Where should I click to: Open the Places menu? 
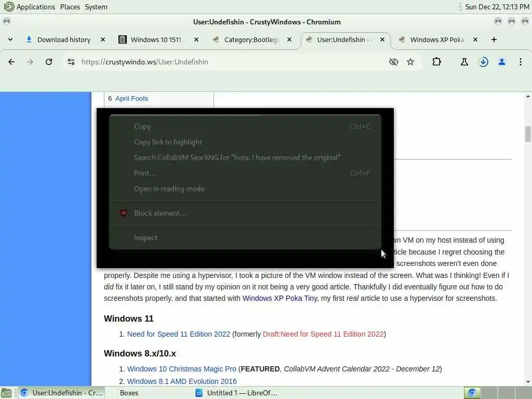[x=70, y=7]
